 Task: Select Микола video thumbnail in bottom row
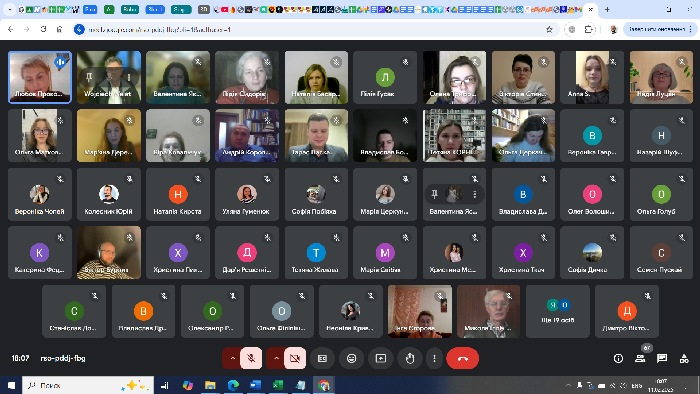[x=488, y=311]
